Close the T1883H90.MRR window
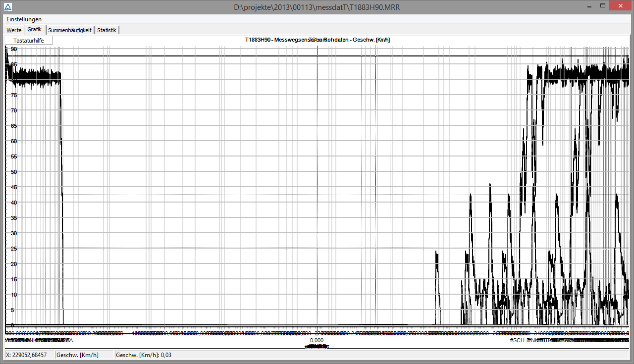The image size is (634, 364). coord(620,6)
